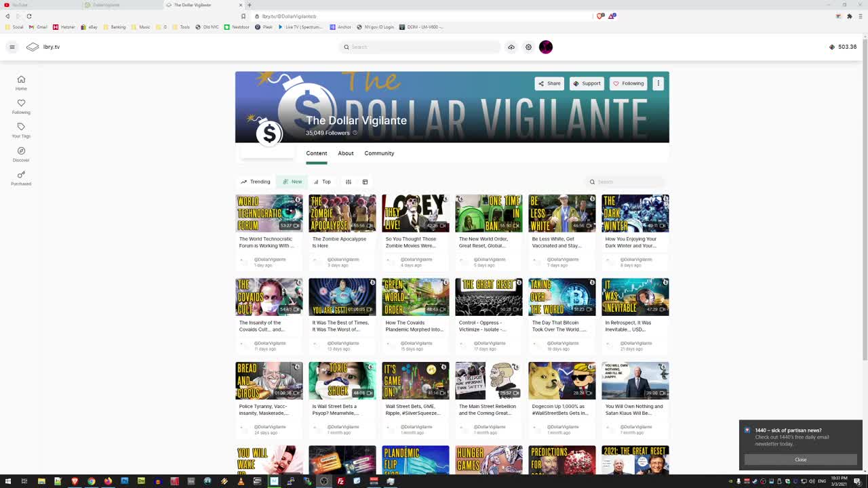Viewport: 868px width, 488px height.
Task: Switch to the Content tab
Action: (316, 153)
